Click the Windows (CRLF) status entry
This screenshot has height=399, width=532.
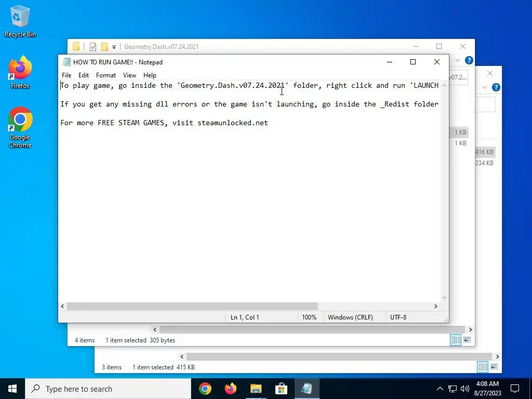350,317
